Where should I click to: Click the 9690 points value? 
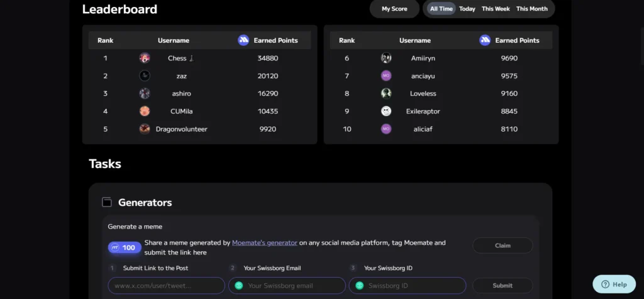[x=509, y=58]
